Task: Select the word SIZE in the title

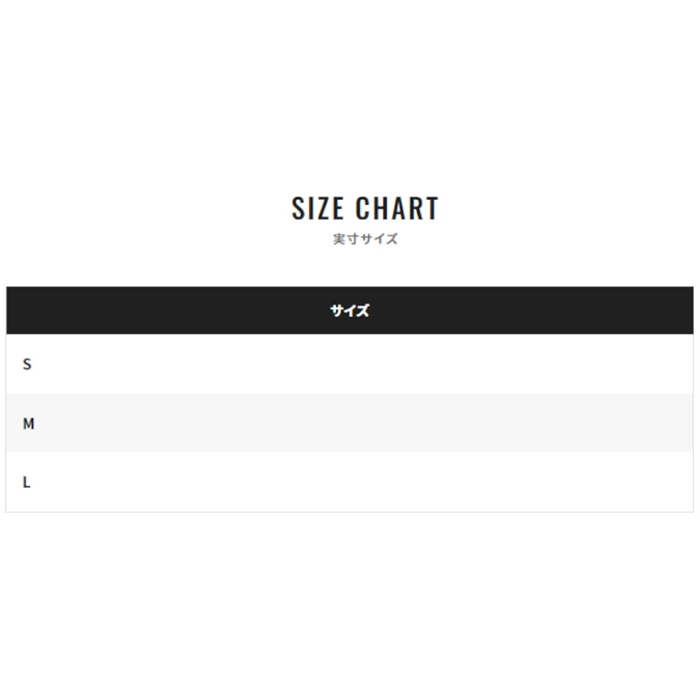Action: (x=317, y=208)
